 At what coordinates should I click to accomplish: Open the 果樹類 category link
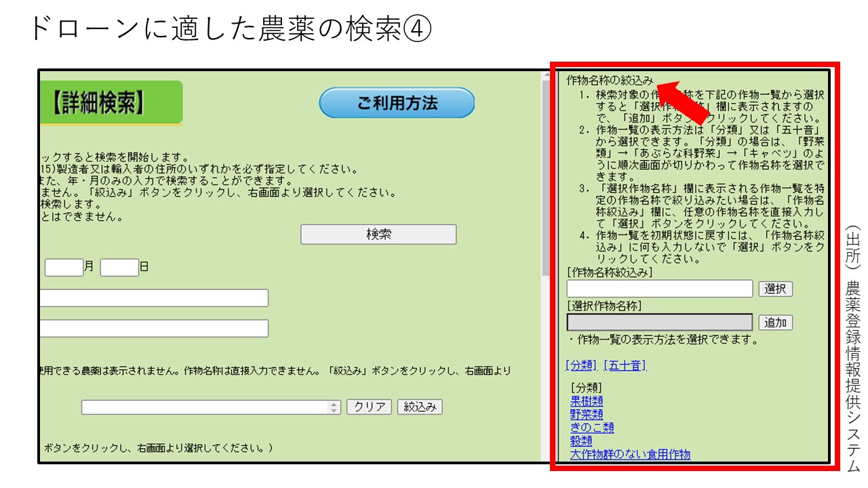tap(587, 401)
